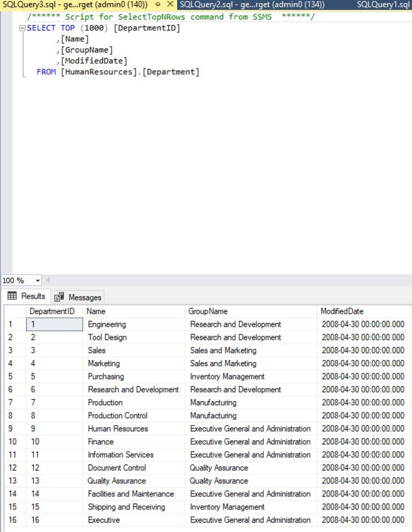Select the Purchasing cell
Viewport: 412px width, 532px height.
[134, 377]
